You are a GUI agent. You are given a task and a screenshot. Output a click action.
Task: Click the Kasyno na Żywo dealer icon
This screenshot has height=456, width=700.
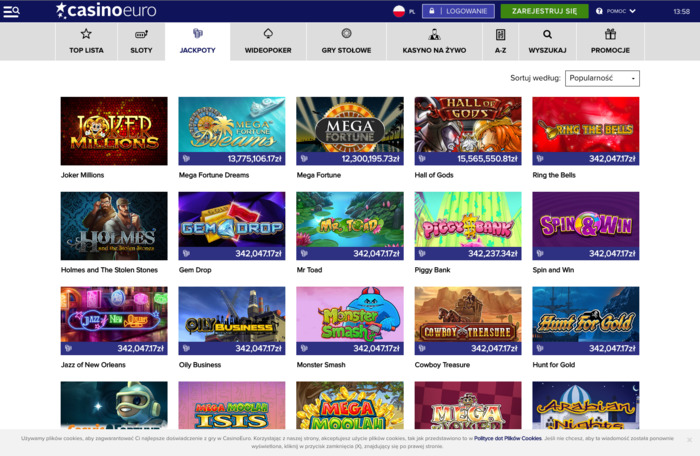pos(434,34)
